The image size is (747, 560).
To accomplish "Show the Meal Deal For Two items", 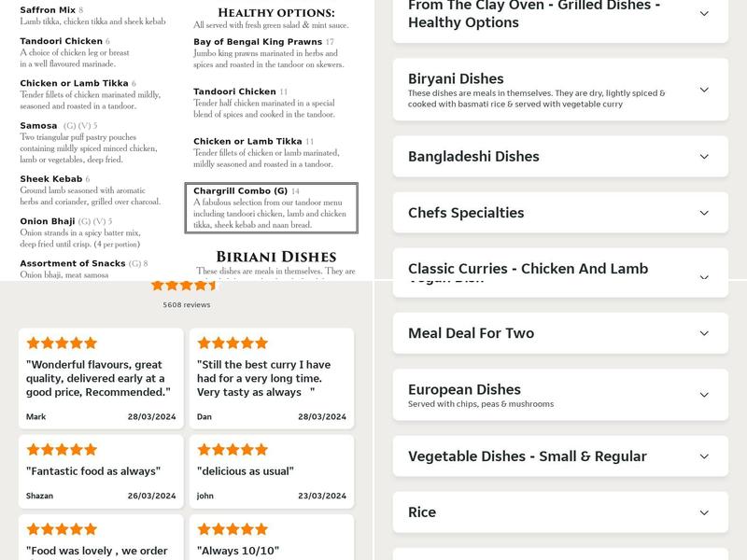I will click(558, 333).
